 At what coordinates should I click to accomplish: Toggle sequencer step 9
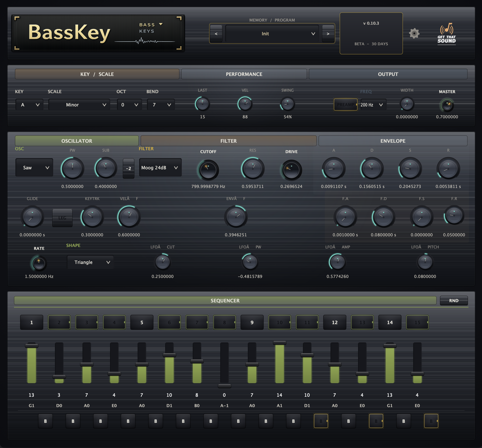pos(252,322)
